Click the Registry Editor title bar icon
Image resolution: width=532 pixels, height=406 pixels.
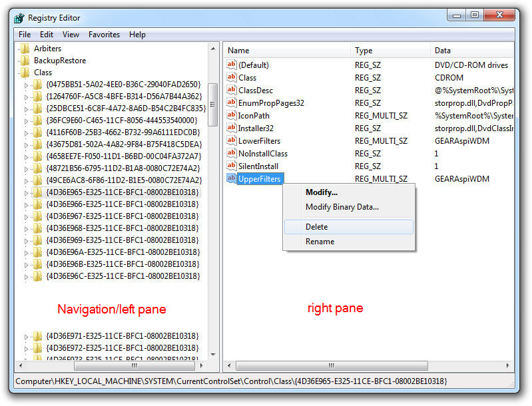(x=19, y=18)
